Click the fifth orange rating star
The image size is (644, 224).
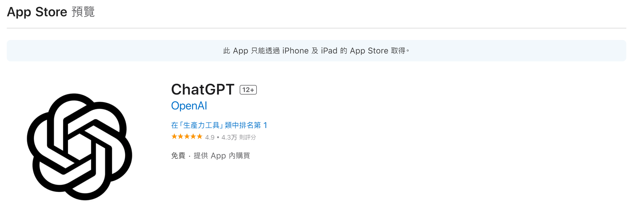[x=199, y=137]
